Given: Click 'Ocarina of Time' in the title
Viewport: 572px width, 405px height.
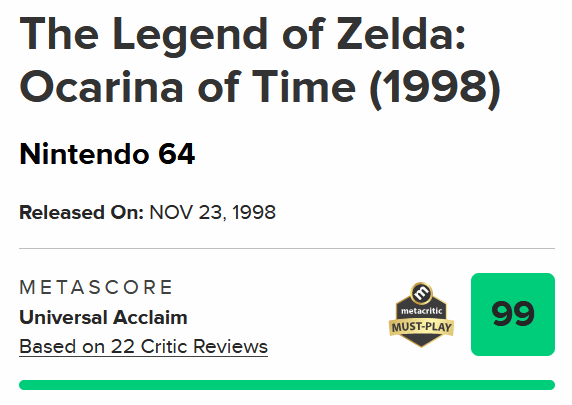Looking at the screenshot, I should click(188, 88).
